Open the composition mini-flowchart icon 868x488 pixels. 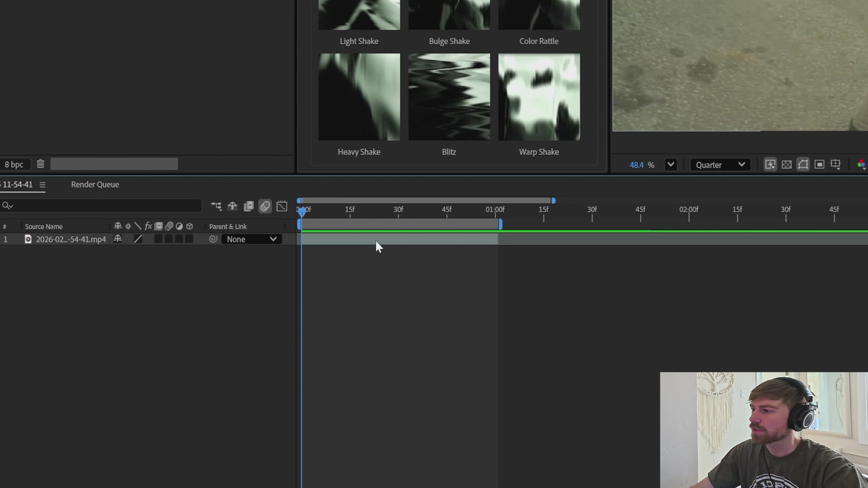pos(216,206)
